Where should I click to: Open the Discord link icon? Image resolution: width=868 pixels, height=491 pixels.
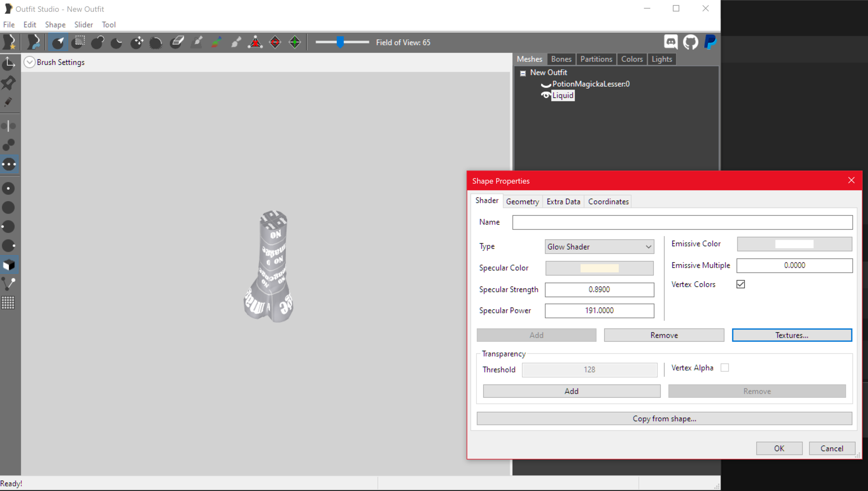(671, 42)
